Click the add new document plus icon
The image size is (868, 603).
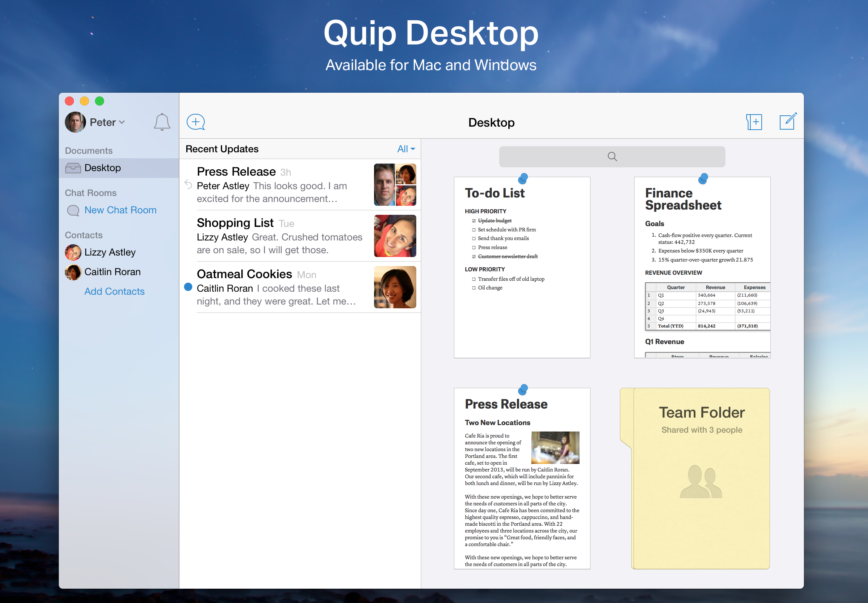point(755,122)
